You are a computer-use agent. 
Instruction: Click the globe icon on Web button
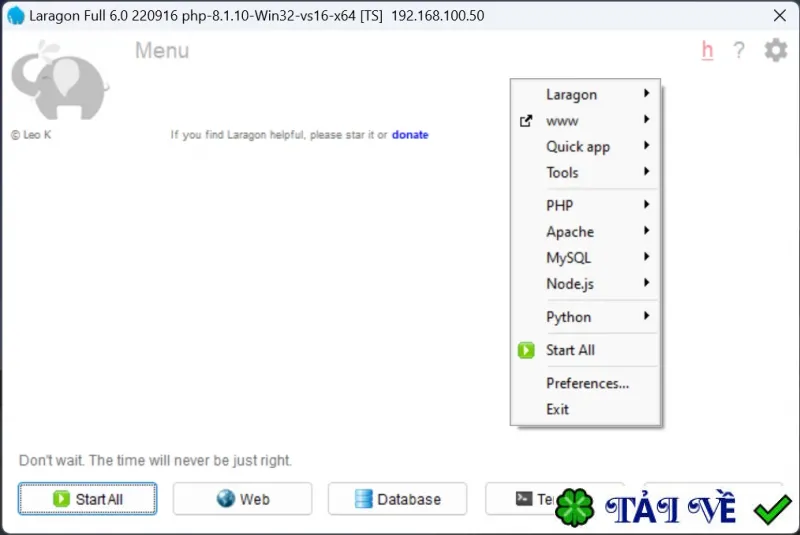tap(226, 498)
